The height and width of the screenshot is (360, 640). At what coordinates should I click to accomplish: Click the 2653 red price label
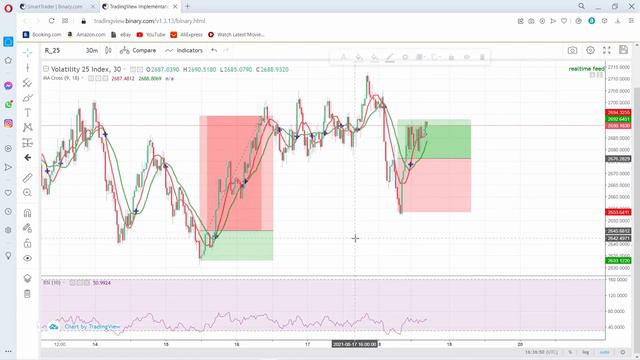pos(618,212)
